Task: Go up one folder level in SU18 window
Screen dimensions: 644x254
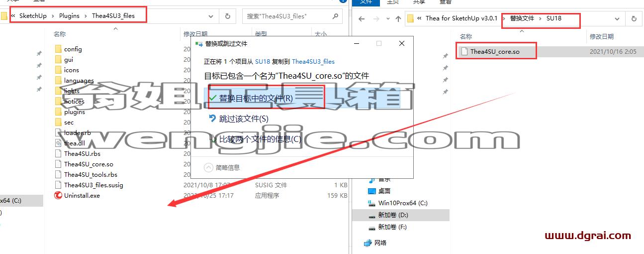Action: 398,19
